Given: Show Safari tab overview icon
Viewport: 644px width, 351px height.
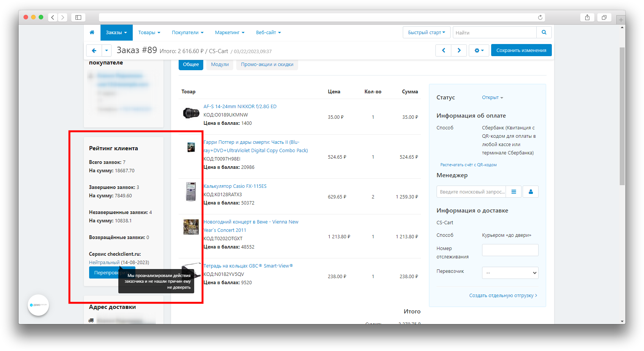Looking at the screenshot, I should tap(604, 17).
